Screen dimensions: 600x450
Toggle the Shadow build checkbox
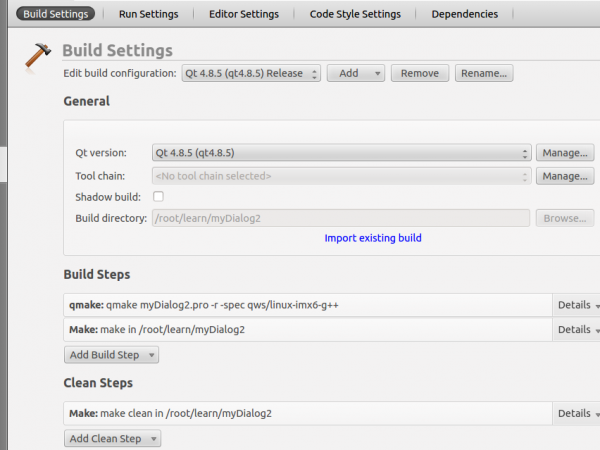[158, 197]
